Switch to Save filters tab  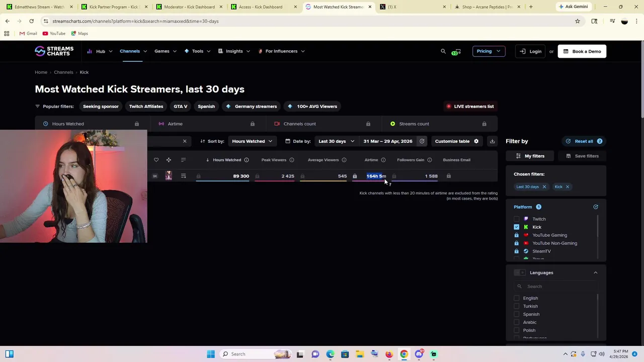[582, 156]
